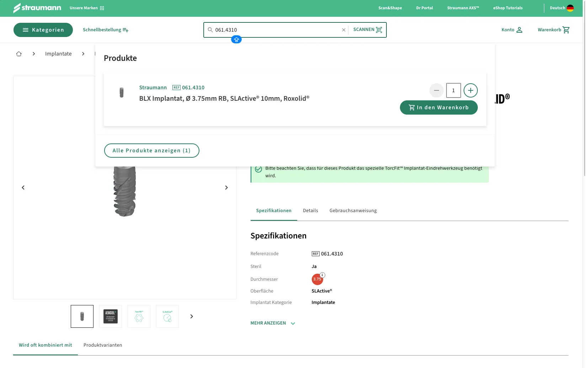
Task: Decrease quantity with minus button
Action: pyautogui.click(x=437, y=90)
